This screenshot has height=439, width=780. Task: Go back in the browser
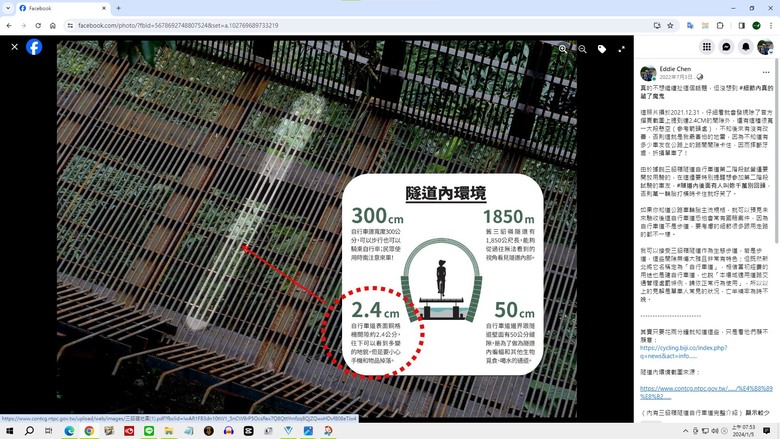[x=9, y=25]
